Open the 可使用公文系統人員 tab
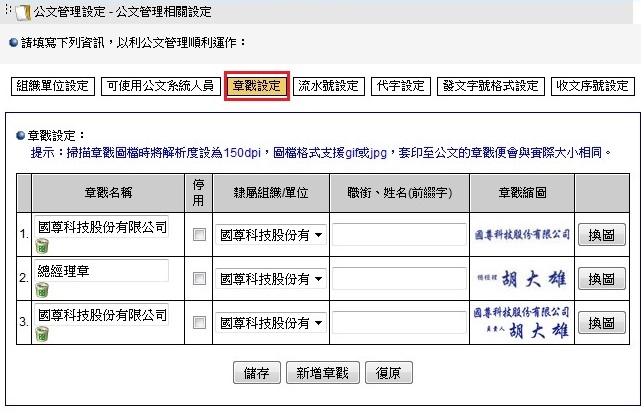This screenshot has width=641, height=415. (160, 86)
